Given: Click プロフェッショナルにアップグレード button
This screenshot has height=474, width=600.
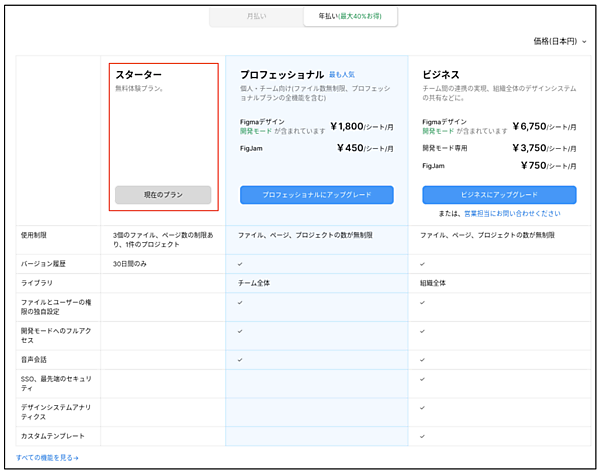Looking at the screenshot, I should coord(316,195).
